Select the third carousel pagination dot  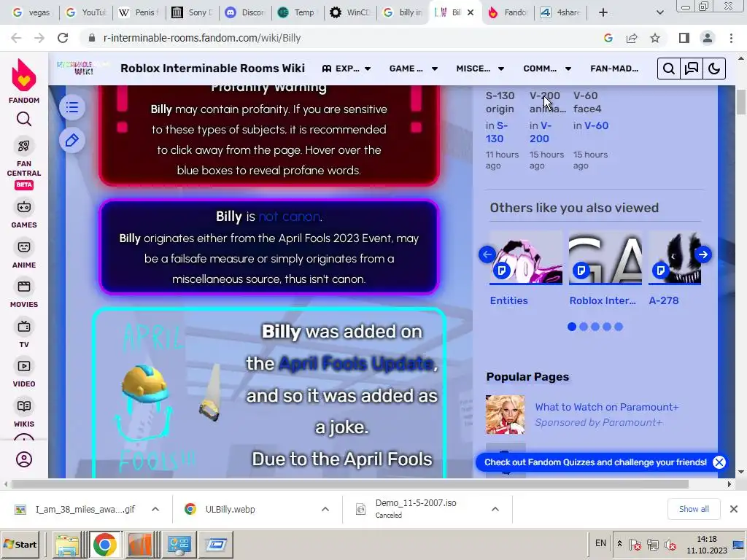coord(595,327)
